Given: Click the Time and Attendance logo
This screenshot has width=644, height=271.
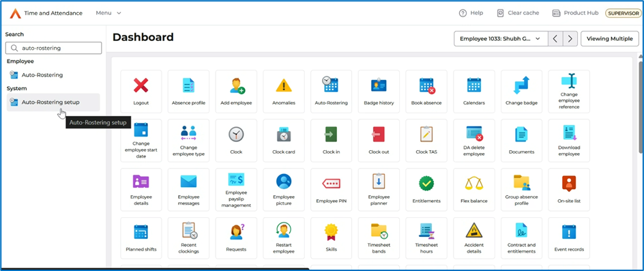Looking at the screenshot, I should (16, 13).
